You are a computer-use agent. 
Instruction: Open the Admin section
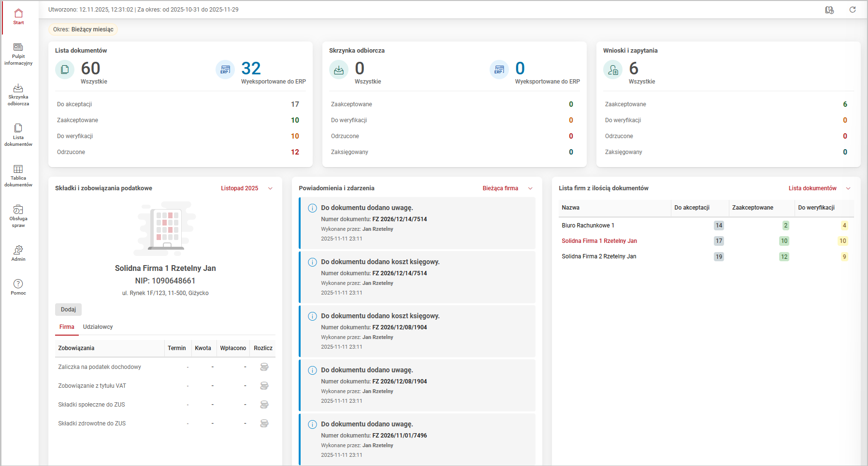[18, 253]
